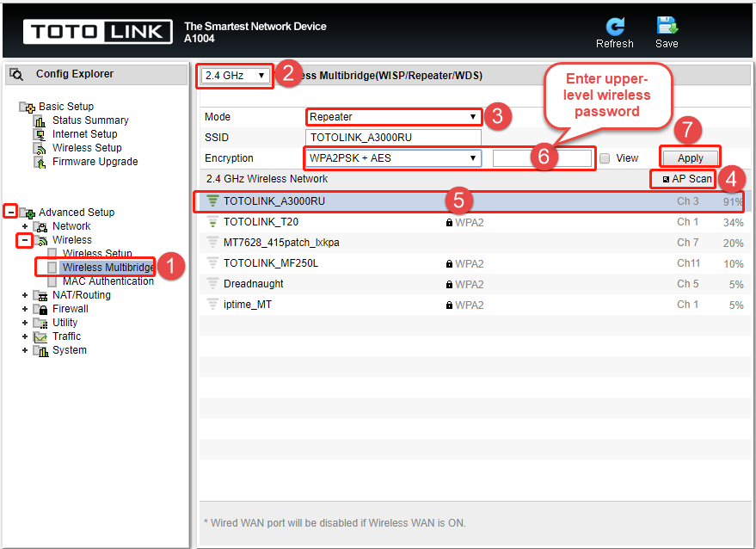Screen dimensions: 756x549
Task: Click the AP Scan button
Action: 687,179
